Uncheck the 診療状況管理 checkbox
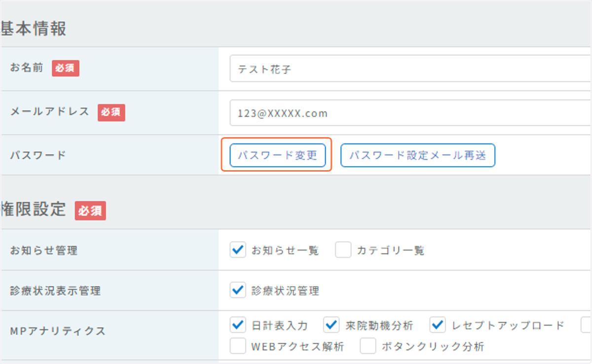Viewport: 592px width, 364px height. point(238,291)
